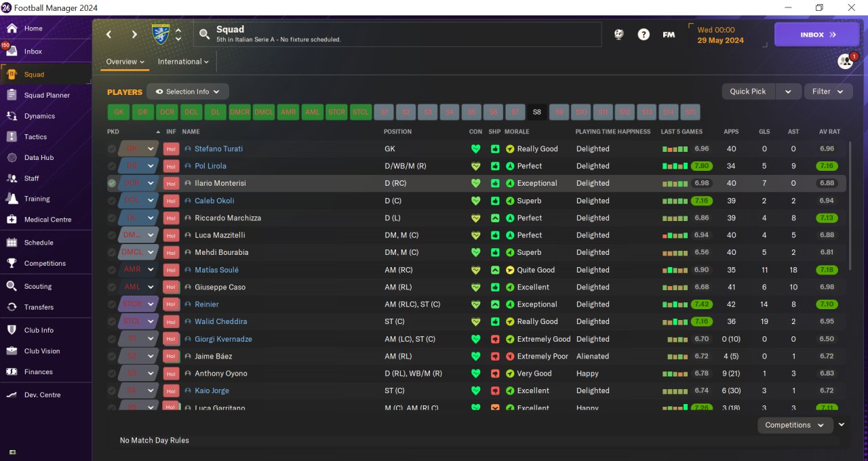Collapse the match day rules panel chevron
The image size is (868, 461).
(842, 425)
